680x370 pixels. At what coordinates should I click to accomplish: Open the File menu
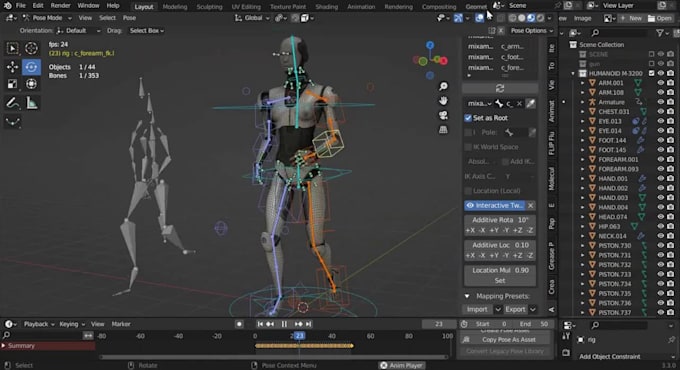[x=20, y=6]
